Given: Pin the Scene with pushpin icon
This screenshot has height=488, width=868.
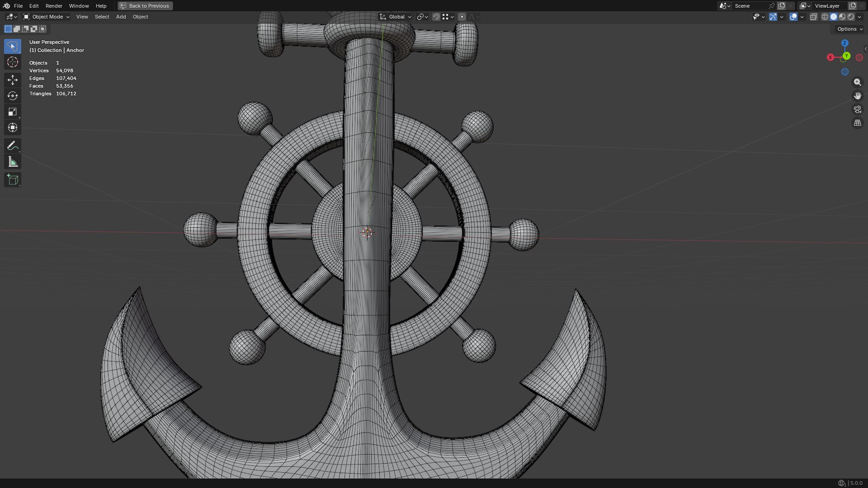Looking at the screenshot, I should [x=772, y=6].
